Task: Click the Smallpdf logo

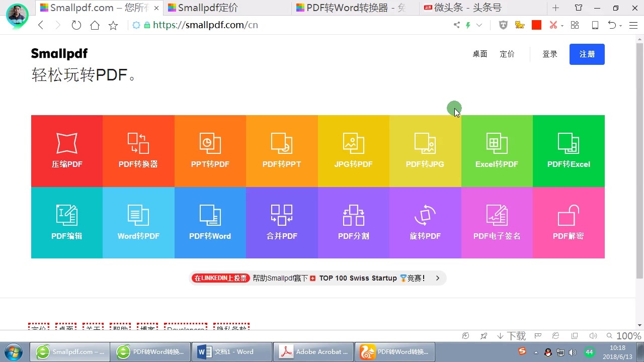Action: point(59,54)
